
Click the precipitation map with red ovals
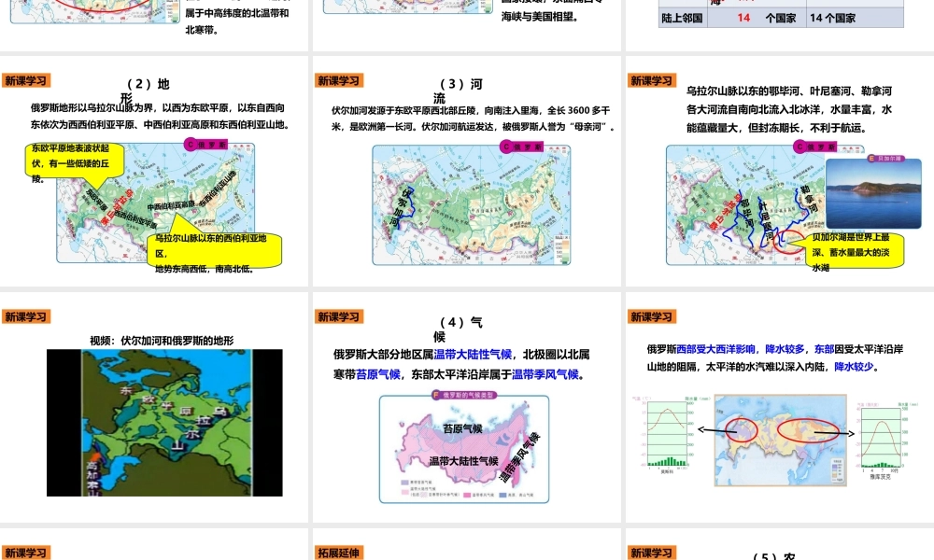pos(780,440)
